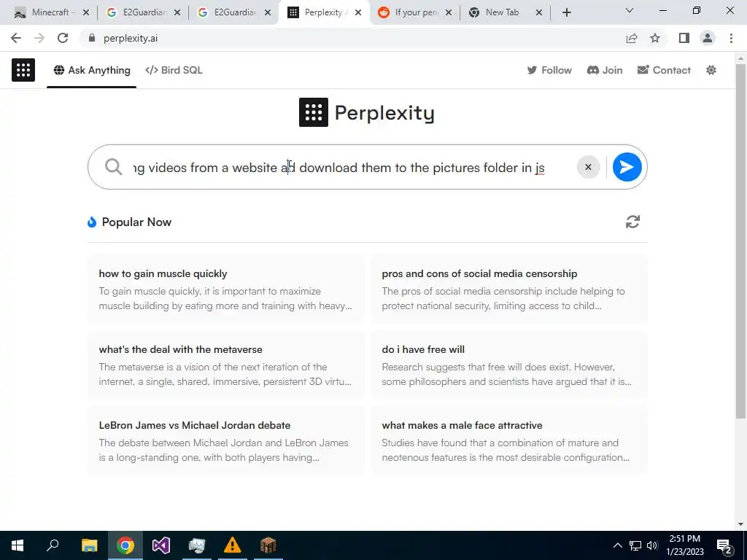
Task: Toggle light/dark theme sun icon
Action: pyautogui.click(x=711, y=70)
